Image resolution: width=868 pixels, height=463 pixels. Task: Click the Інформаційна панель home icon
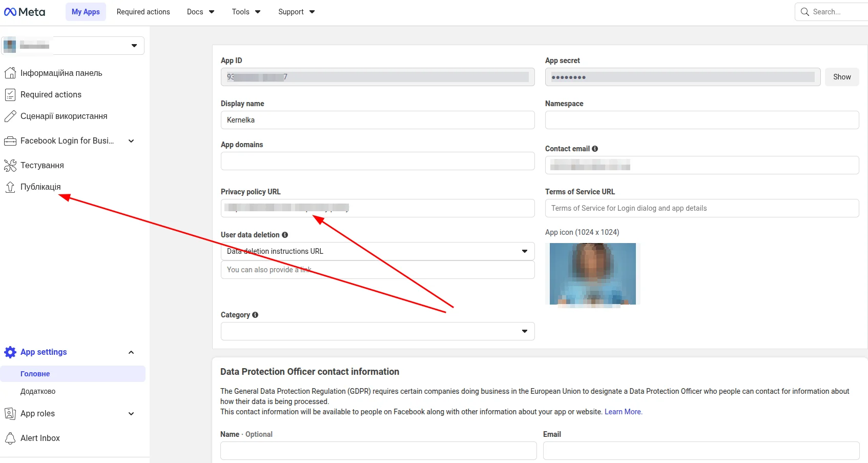coord(10,73)
